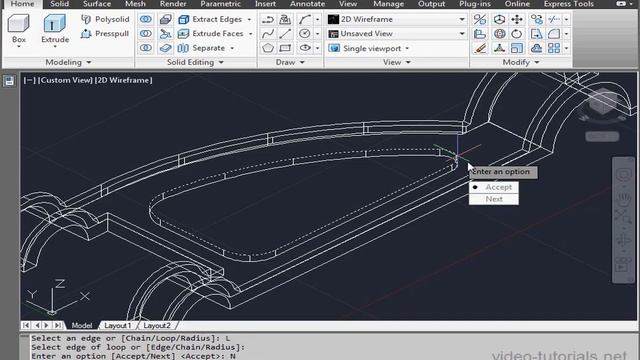Open the Express Tools tab
The height and width of the screenshot is (360, 640).
tap(569, 4)
